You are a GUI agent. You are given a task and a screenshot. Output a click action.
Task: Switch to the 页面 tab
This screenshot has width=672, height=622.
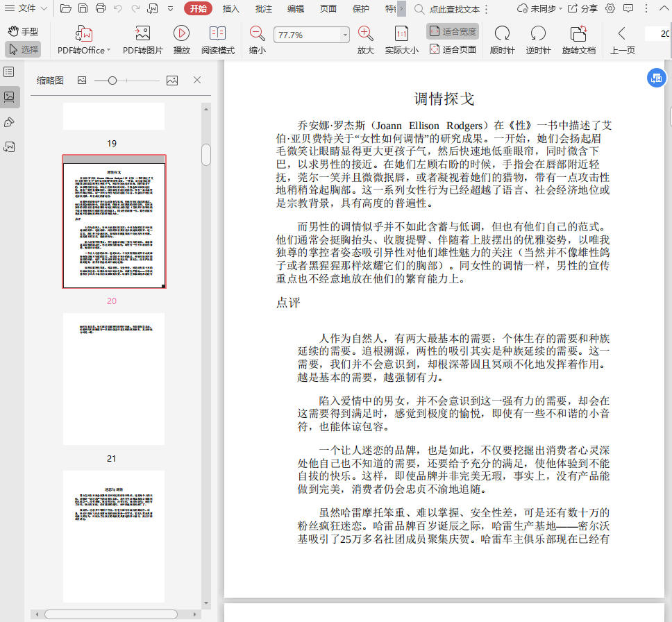(x=328, y=8)
